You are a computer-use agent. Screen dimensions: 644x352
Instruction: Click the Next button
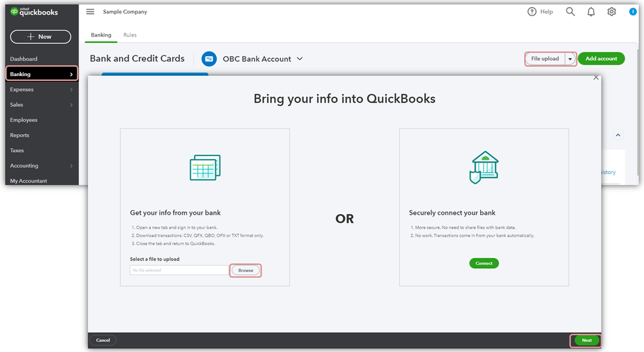click(x=587, y=340)
